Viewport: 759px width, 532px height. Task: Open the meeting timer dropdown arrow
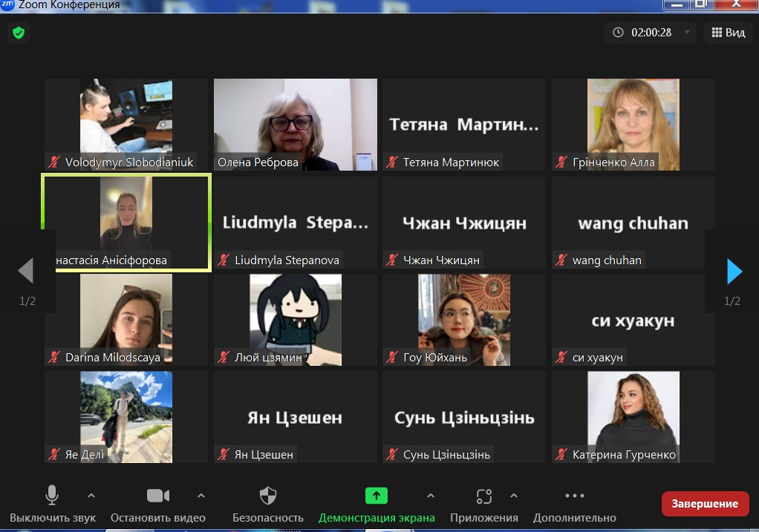click(x=686, y=33)
